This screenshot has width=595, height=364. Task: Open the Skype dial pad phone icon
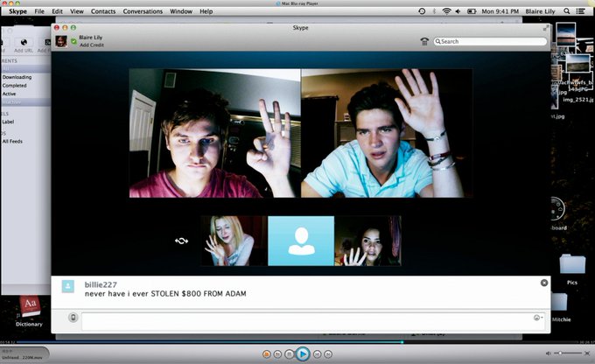pyautogui.click(x=424, y=41)
